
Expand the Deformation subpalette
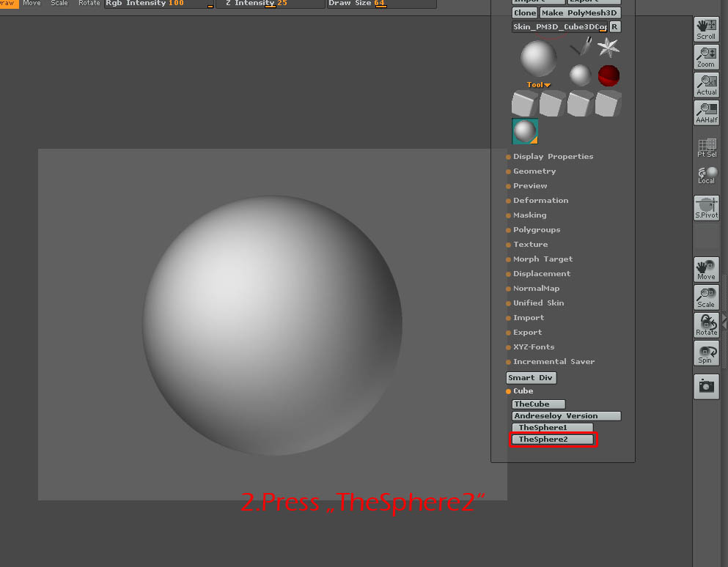tap(540, 200)
